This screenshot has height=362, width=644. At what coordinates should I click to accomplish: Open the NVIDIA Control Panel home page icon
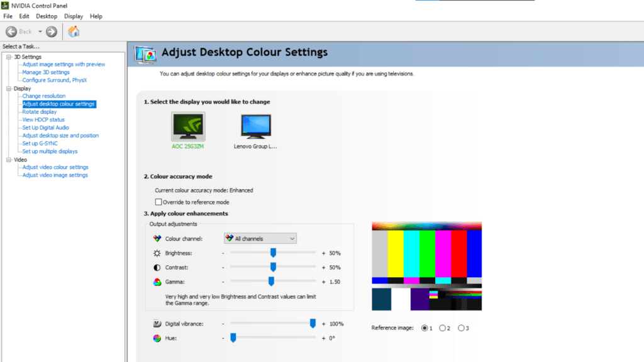coord(74,31)
